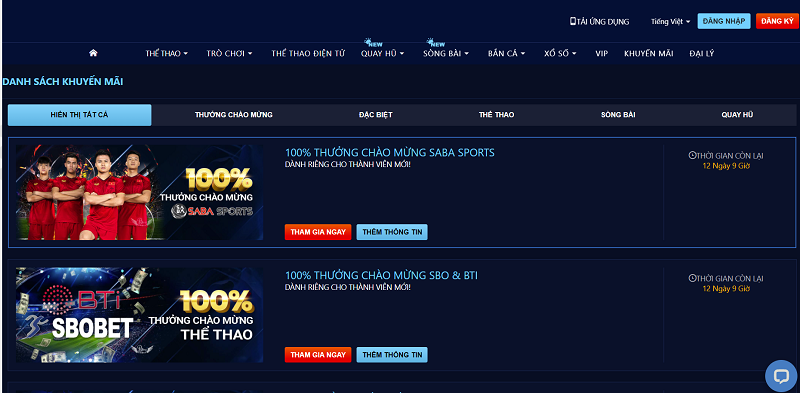Screen dimensions: 800x393
Task: Expand the Trò Chơi menu dropdown
Action: coord(230,53)
